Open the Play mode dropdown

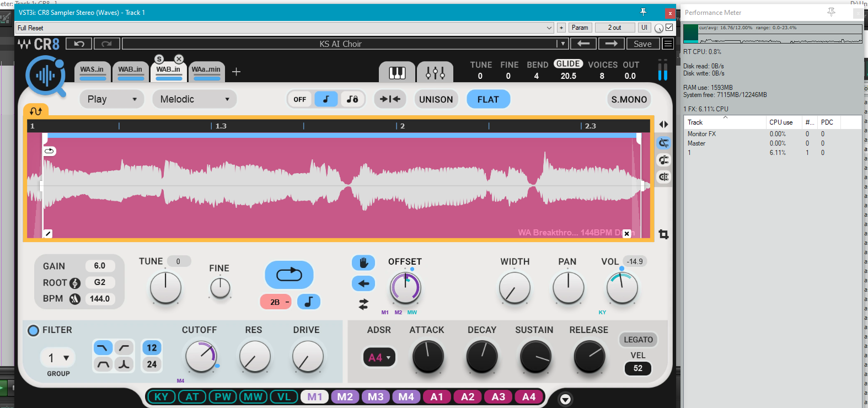(111, 99)
